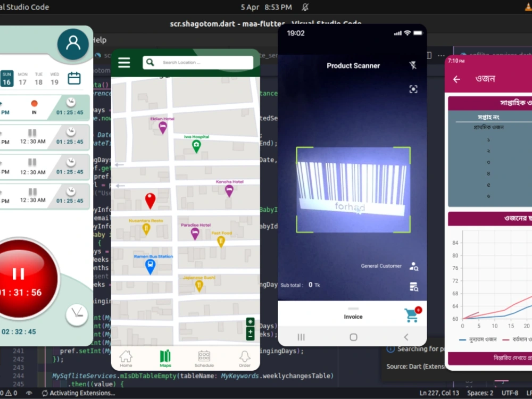Select the Home icon in map navigation bar
The width and height of the screenshot is (532, 399).
point(126,356)
